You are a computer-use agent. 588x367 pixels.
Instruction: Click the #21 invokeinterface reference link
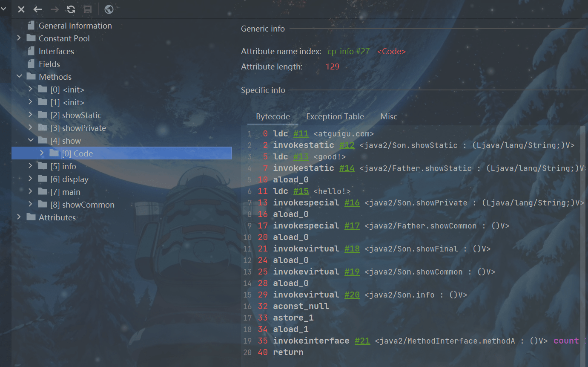(362, 341)
